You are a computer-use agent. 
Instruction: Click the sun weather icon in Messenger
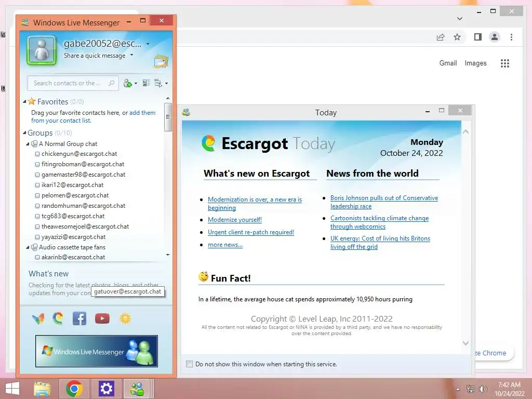pyautogui.click(x=125, y=318)
